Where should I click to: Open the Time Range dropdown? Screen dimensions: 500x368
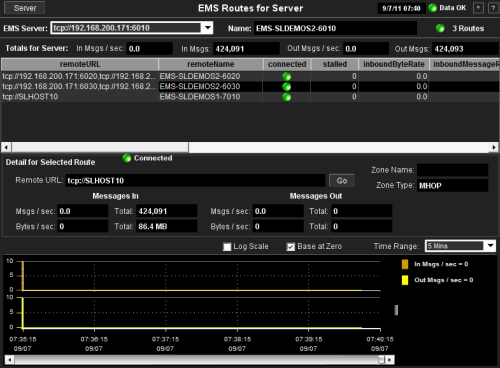tap(490, 246)
